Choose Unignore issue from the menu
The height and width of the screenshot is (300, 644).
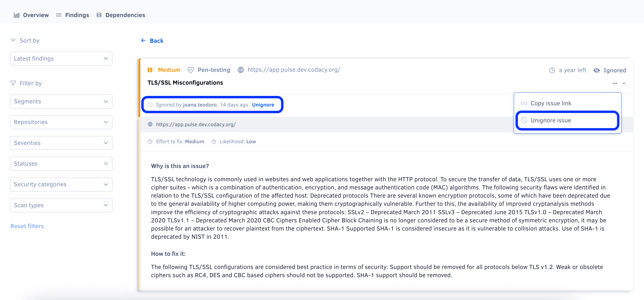pos(551,120)
